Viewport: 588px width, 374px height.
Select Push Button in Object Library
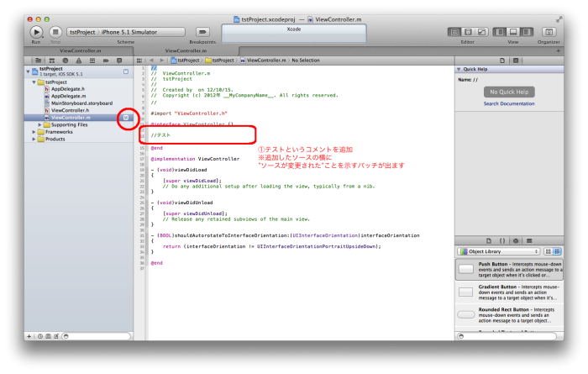point(509,269)
